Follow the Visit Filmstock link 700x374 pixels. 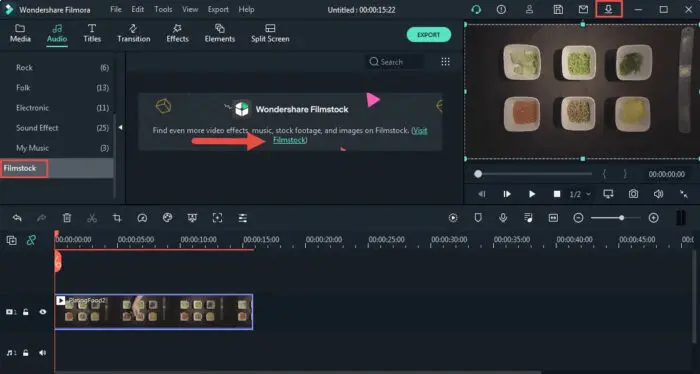[350, 135]
